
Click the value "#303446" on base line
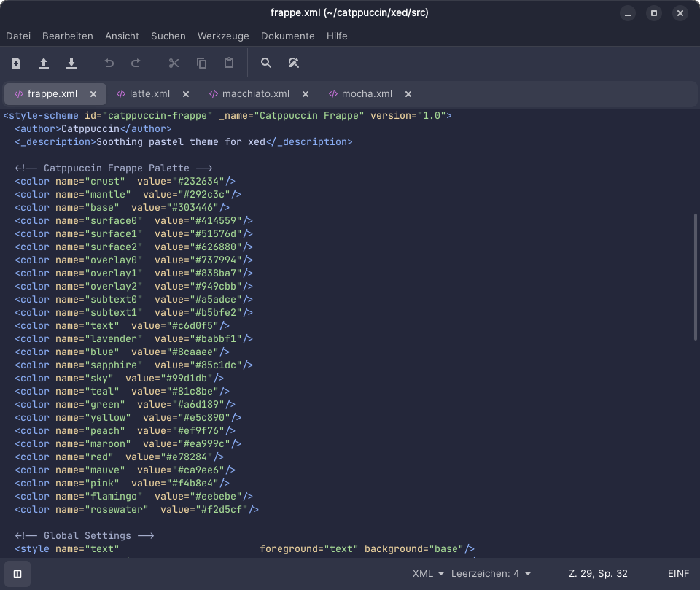(192, 208)
